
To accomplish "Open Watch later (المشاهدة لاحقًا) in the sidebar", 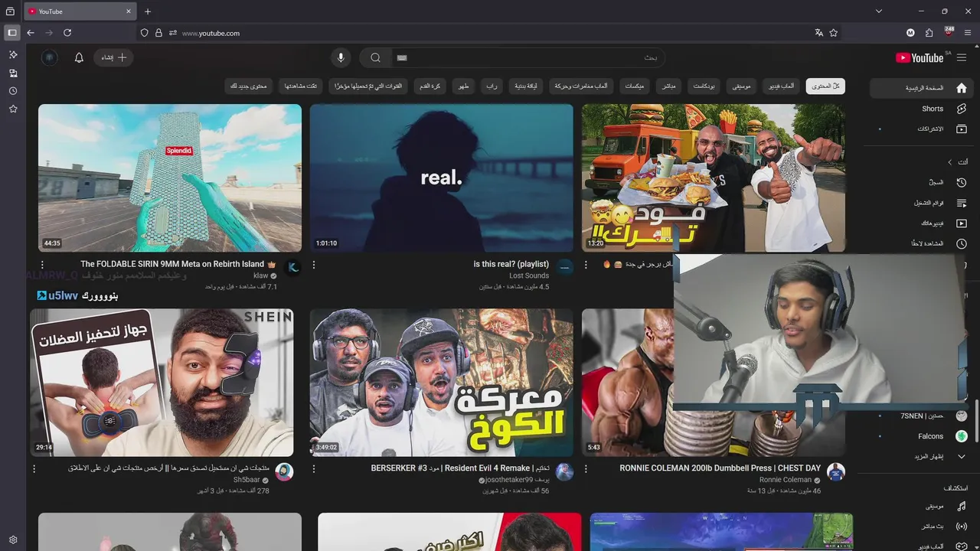I will [x=922, y=243].
